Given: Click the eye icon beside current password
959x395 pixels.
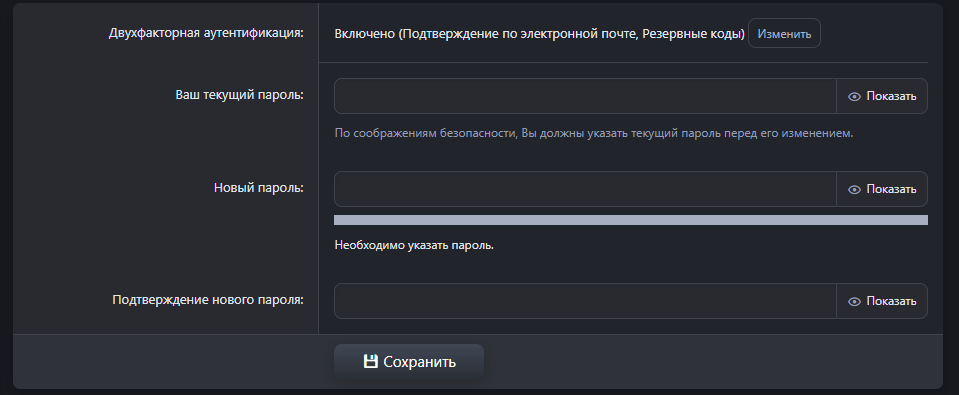Looking at the screenshot, I should 854,97.
